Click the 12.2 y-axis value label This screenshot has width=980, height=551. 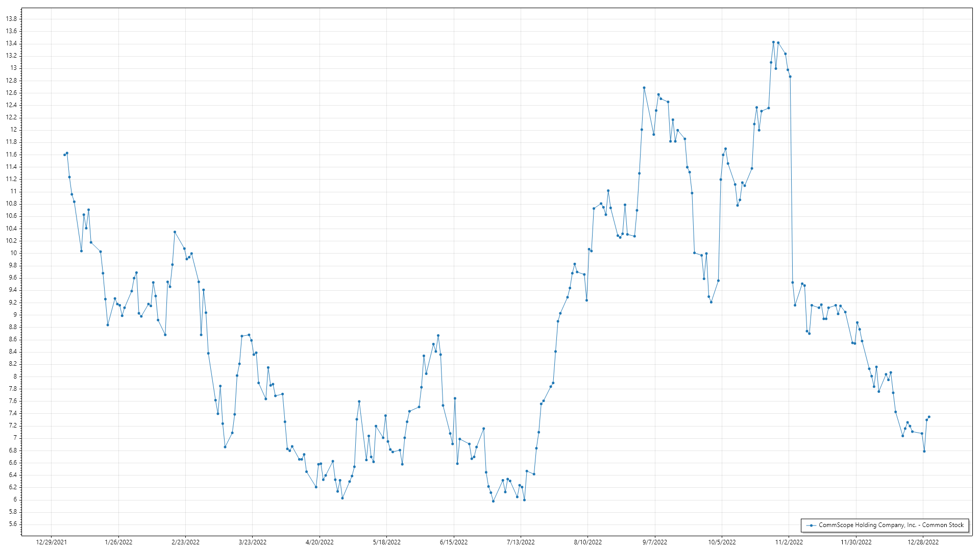tap(11, 117)
